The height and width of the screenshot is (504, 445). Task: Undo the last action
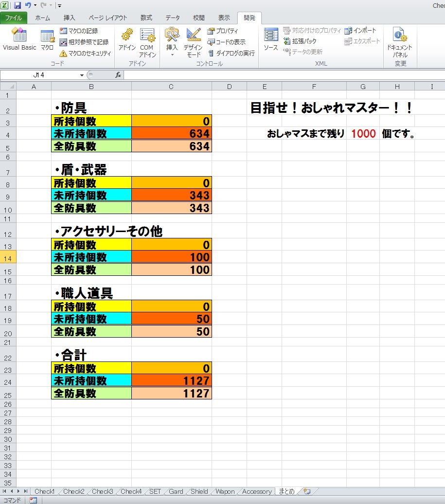pyautogui.click(x=28, y=5)
